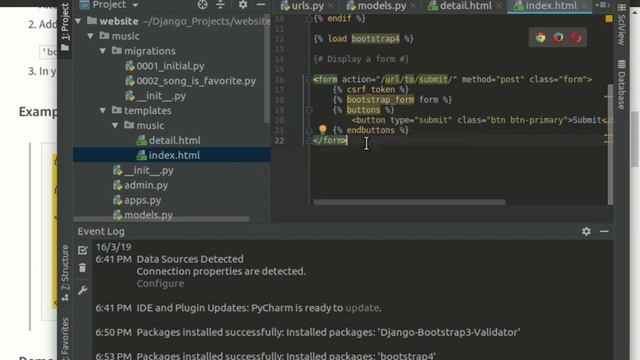Collapse the migrations folder

103,51
